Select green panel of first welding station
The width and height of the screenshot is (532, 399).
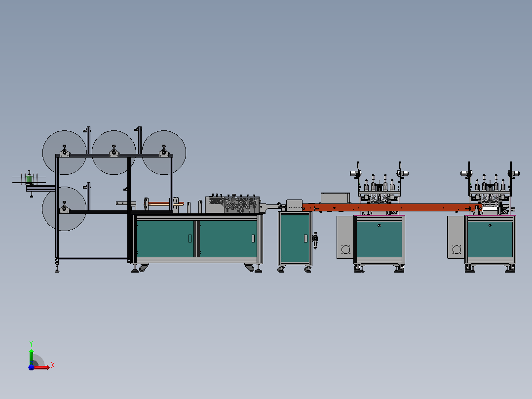[379, 239]
